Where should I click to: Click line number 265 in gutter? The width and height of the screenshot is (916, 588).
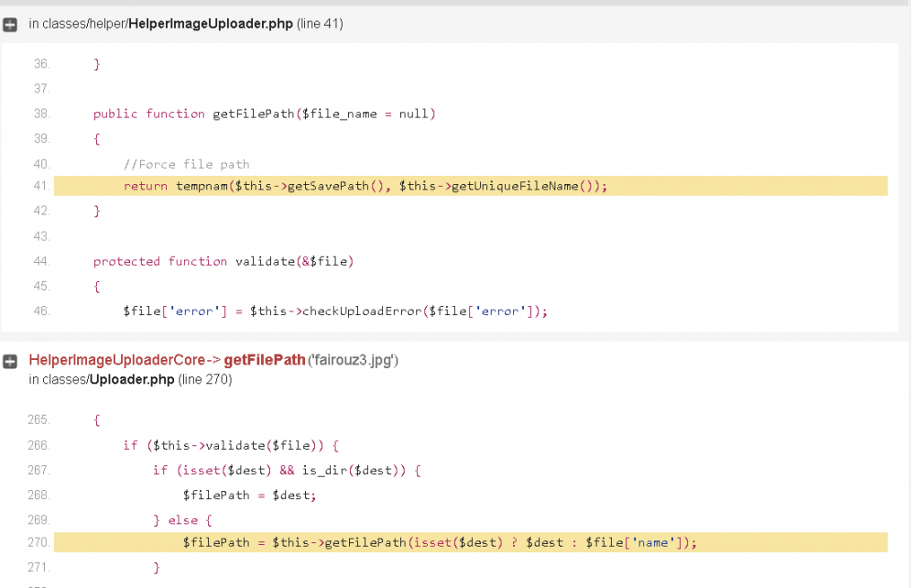pos(38,419)
